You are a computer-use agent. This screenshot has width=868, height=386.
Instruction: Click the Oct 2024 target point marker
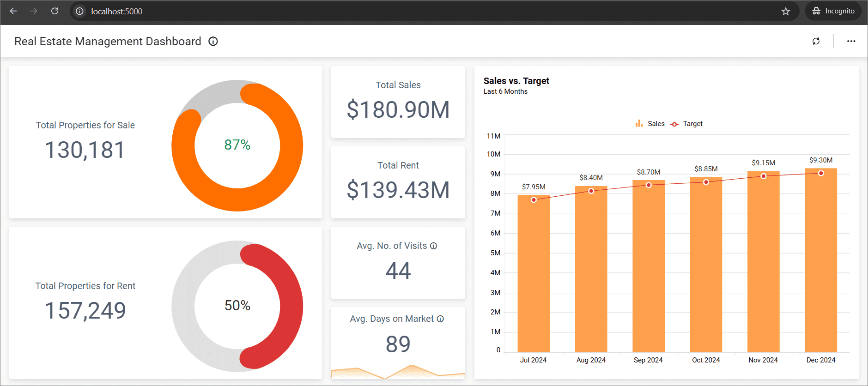(706, 182)
